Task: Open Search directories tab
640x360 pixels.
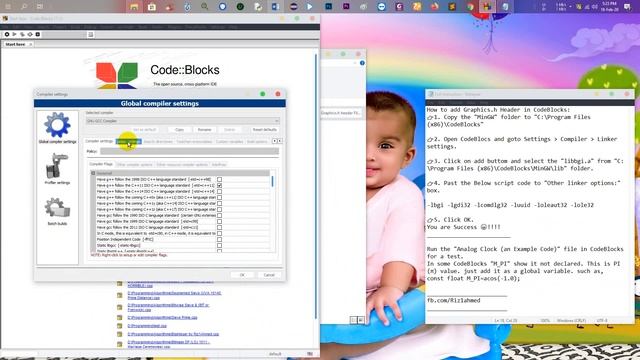Action: [158, 141]
